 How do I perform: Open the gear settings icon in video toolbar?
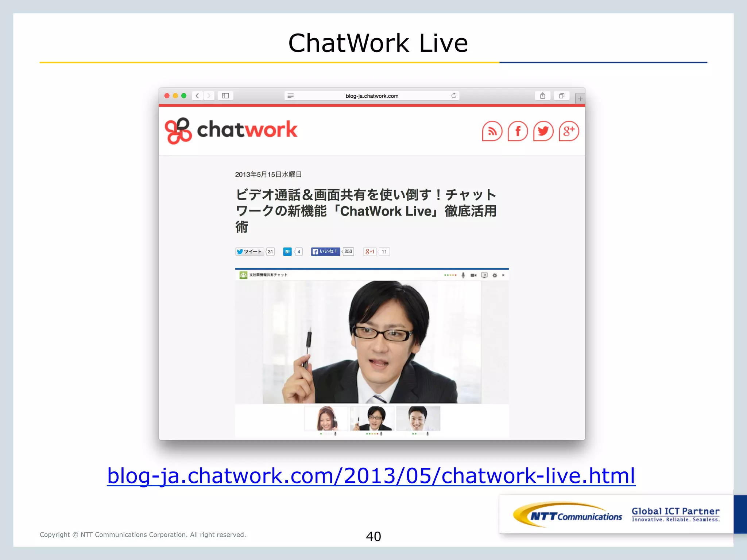pyautogui.click(x=495, y=275)
